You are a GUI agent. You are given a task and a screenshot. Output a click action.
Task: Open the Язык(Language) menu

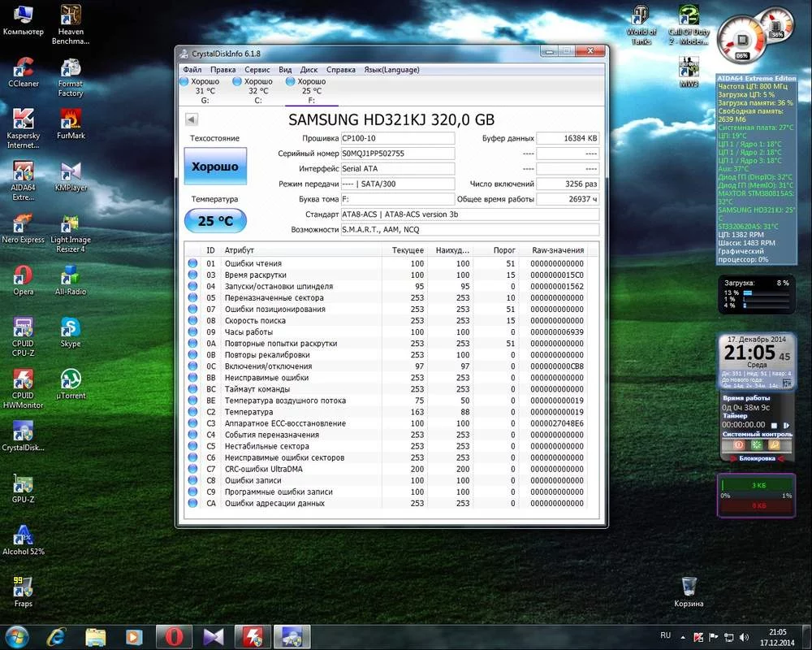coord(391,70)
